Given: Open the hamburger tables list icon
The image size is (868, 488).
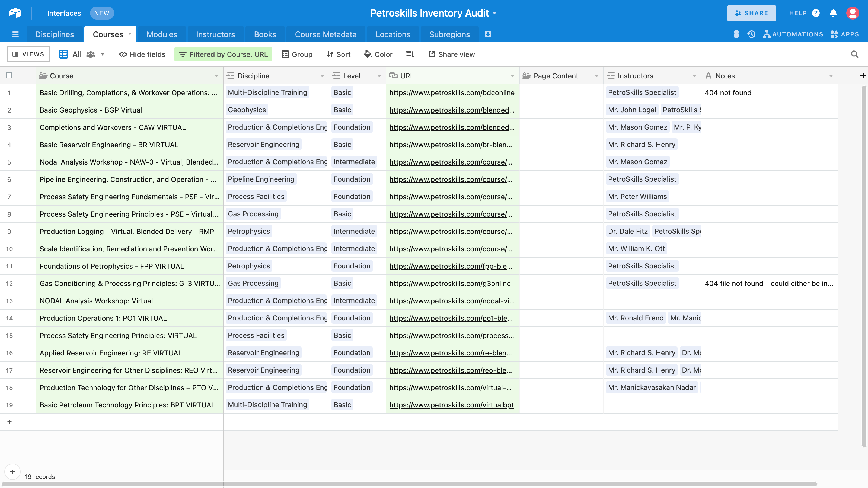Looking at the screenshot, I should (x=15, y=34).
